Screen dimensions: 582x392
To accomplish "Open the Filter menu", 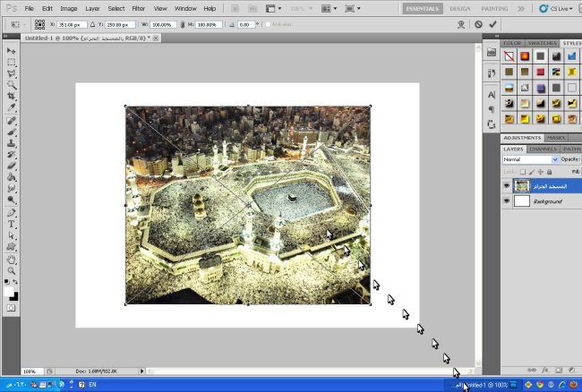I will pyautogui.click(x=139, y=9).
